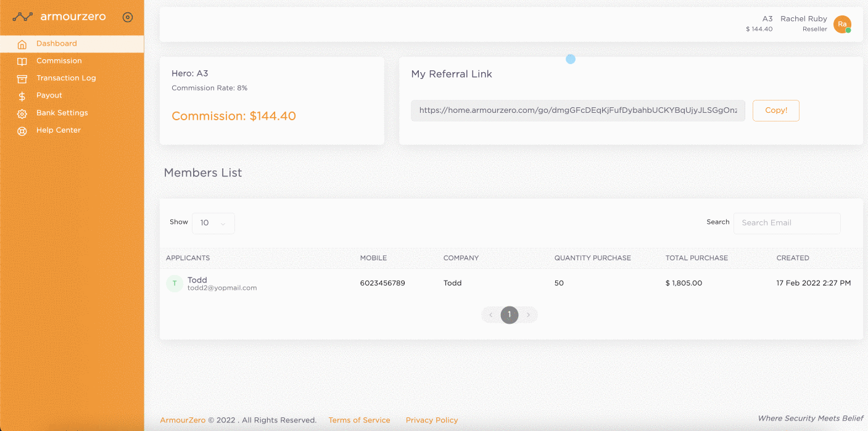This screenshot has height=431, width=868.
Task: Click the quantity purchase value 50
Action: [x=559, y=283]
